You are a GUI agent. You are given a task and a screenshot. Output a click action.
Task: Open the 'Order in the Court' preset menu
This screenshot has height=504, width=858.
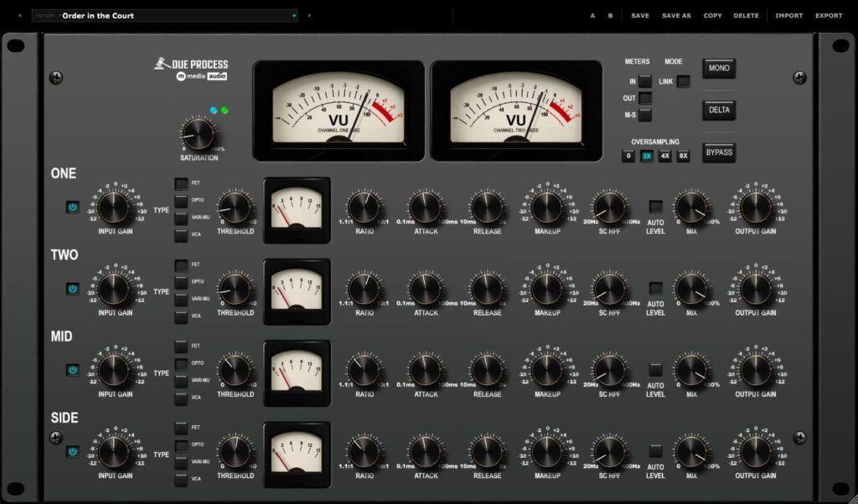tap(165, 16)
